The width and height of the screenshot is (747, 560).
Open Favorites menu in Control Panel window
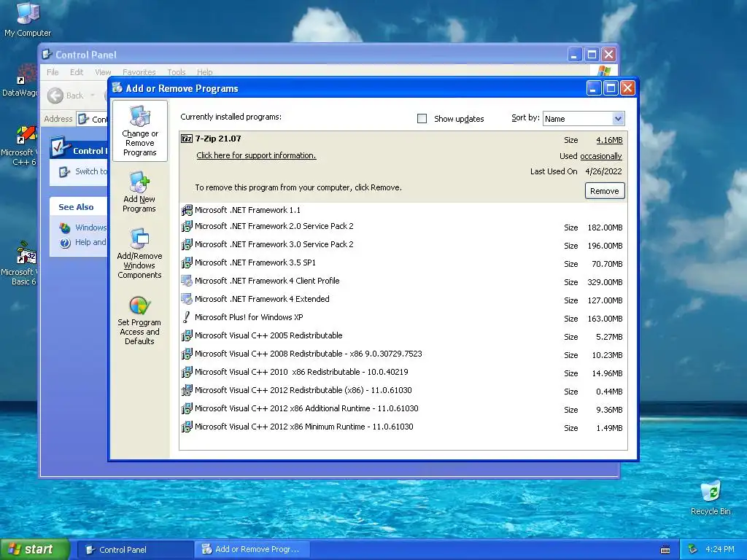139,72
